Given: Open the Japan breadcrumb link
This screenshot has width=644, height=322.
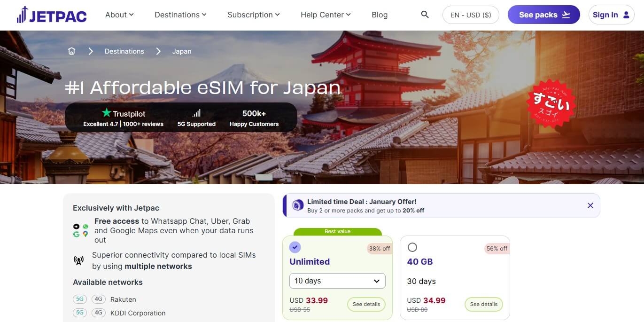Looking at the screenshot, I should coord(182,51).
